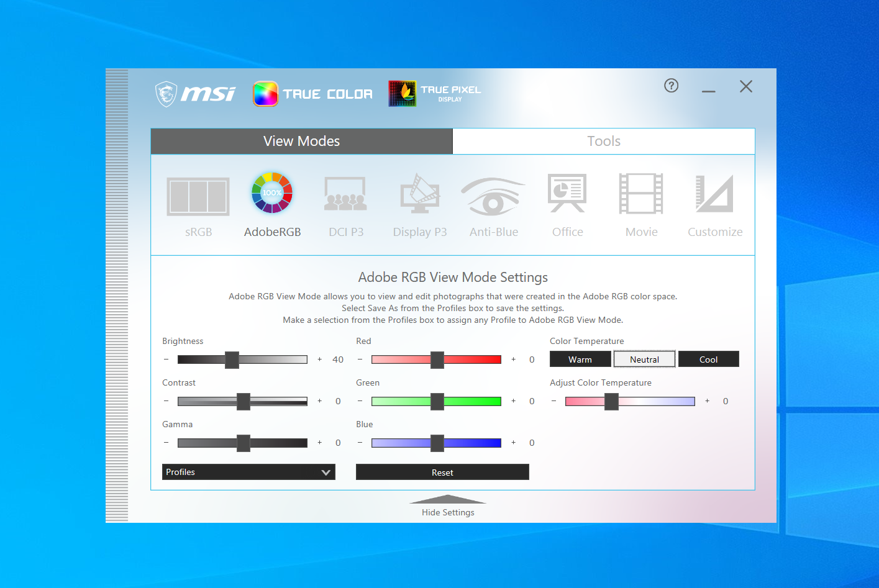Raise Adjust Color Temperature with plus
879x588 pixels.
(708, 401)
